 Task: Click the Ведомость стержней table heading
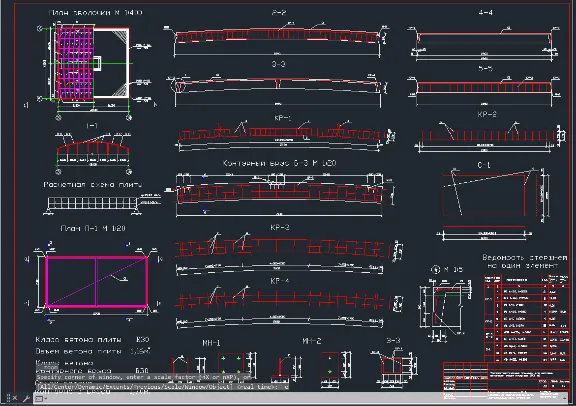pyautogui.click(x=524, y=261)
